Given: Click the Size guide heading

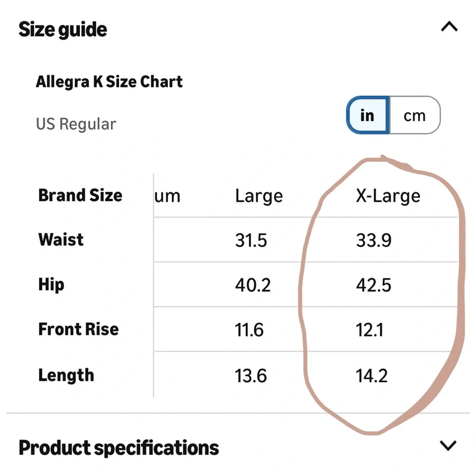Looking at the screenshot, I should tap(62, 30).
